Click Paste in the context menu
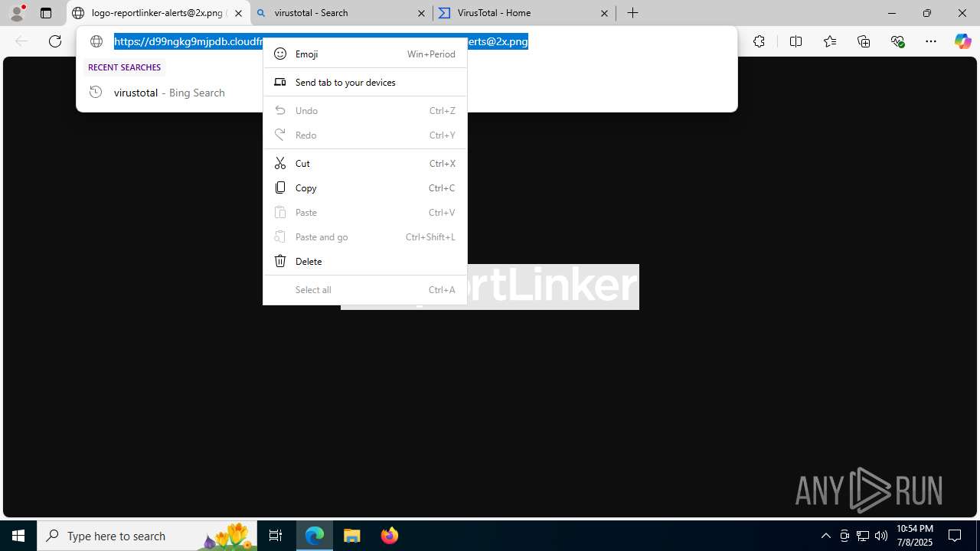This screenshot has width=980, height=551. click(365, 212)
